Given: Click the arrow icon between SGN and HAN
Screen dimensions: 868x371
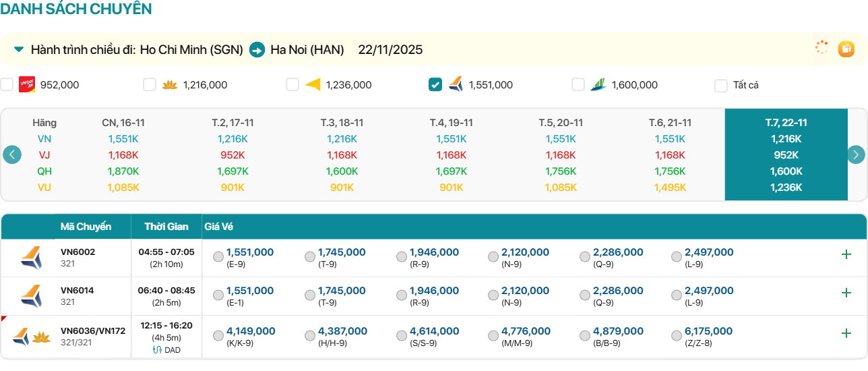Looking at the screenshot, I should [257, 50].
